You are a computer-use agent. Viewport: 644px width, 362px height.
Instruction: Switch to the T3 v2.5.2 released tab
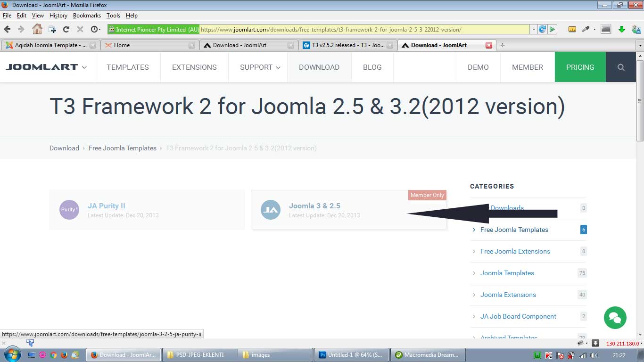click(348, 45)
